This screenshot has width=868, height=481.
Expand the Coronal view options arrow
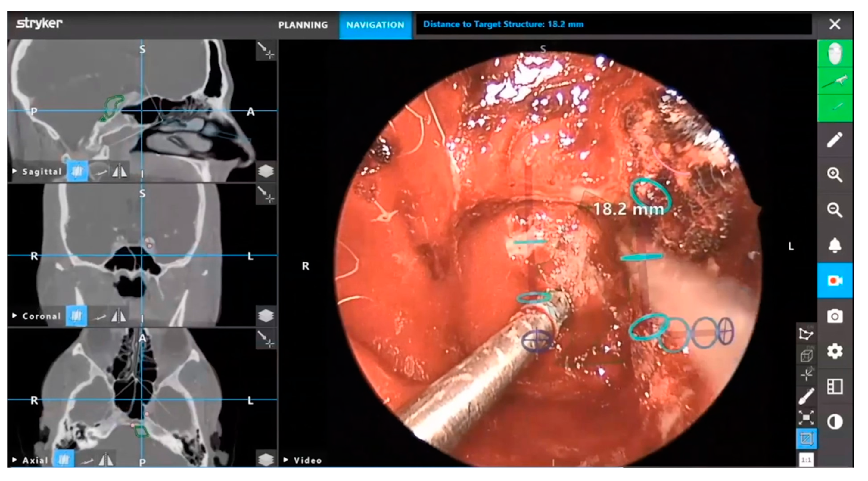(14, 316)
